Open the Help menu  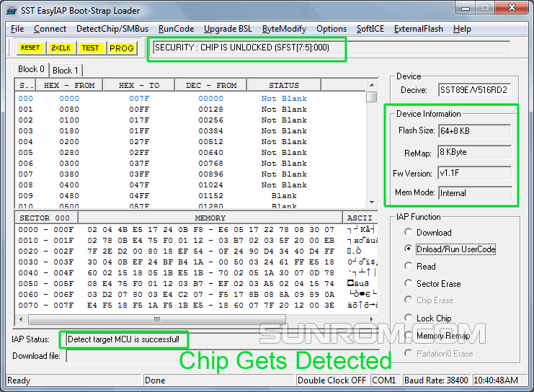coord(462,29)
